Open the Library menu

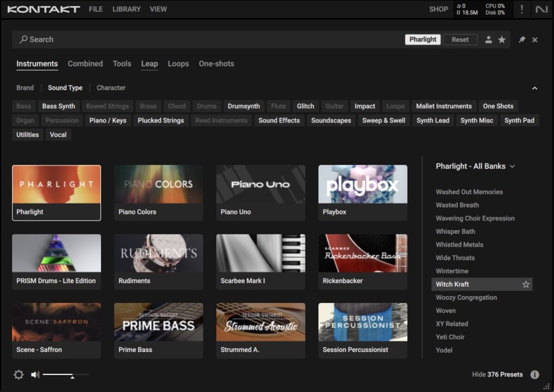pos(126,9)
